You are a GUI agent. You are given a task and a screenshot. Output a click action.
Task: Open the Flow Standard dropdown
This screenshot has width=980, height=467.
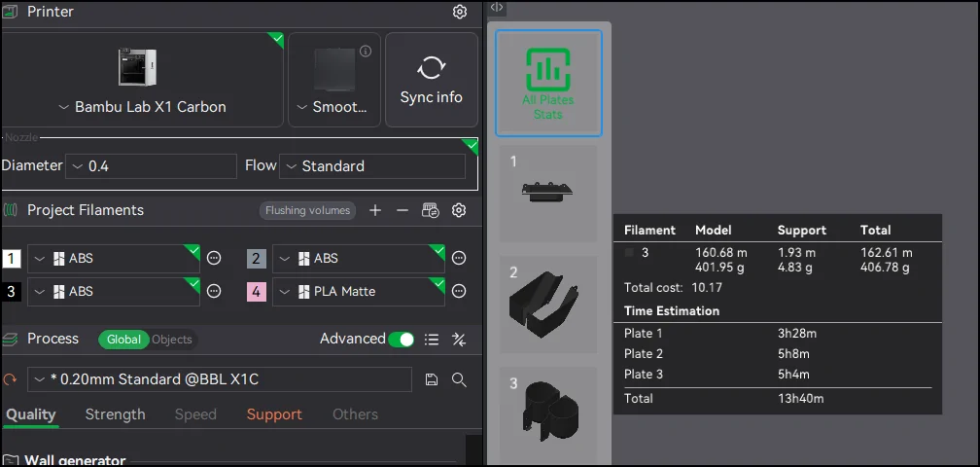click(371, 166)
